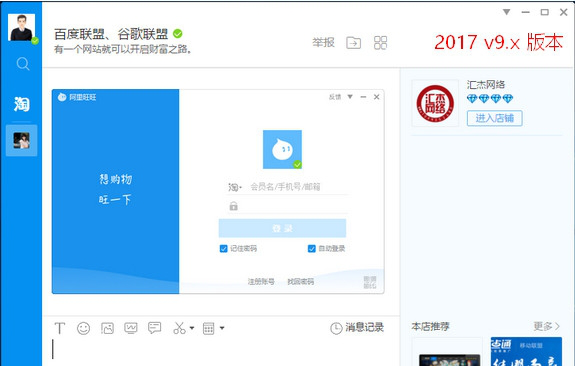Image resolution: width=575 pixels, height=380 pixels.
Task: Click the 汇杰网络 shop logo
Action: [x=435, y=103]
